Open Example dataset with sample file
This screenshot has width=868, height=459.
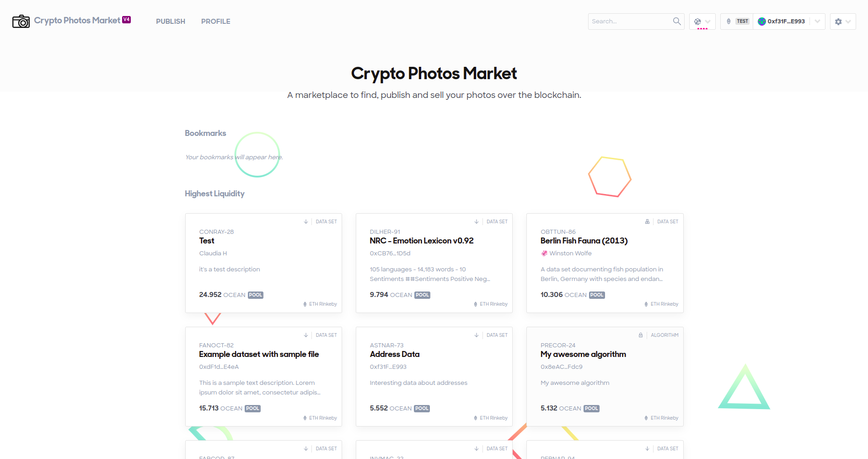click(259, 354)
